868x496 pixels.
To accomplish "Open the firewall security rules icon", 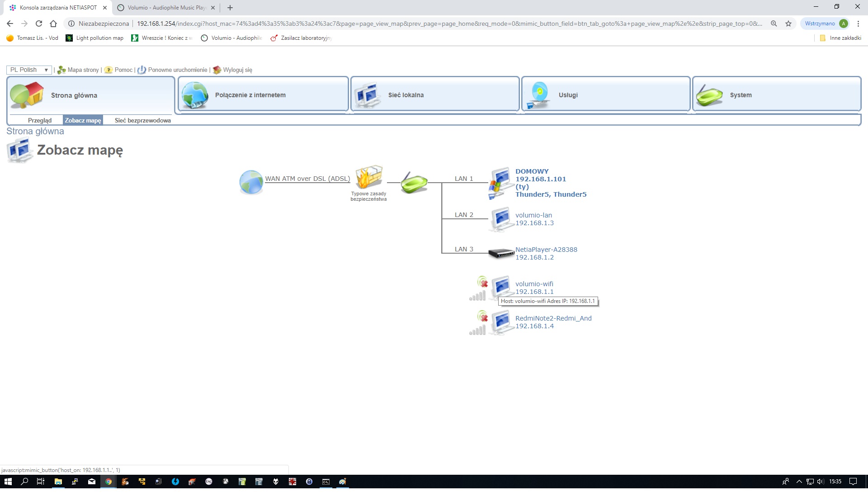I will click(x=369, y=177).
